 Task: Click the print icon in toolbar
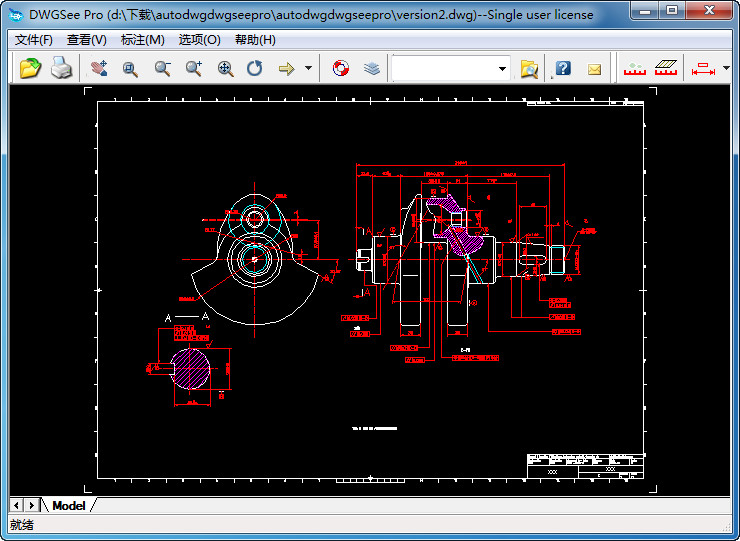(61, 69)
